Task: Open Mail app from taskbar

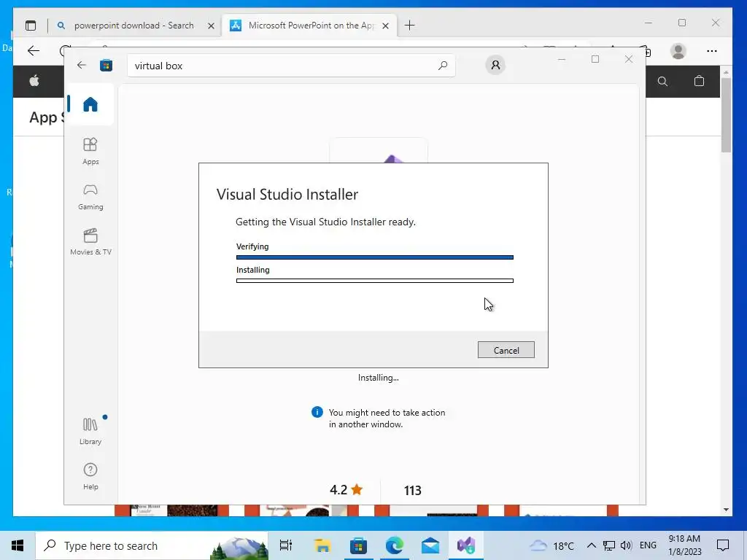Action: 430,545
